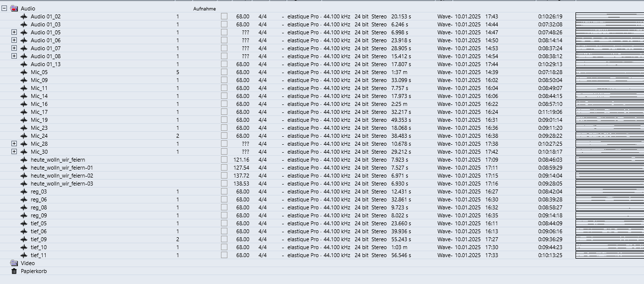Expand the Audio 01_05 entry
Image resolution: width=644 pixels, height=284 pixels.
[14, 32]
